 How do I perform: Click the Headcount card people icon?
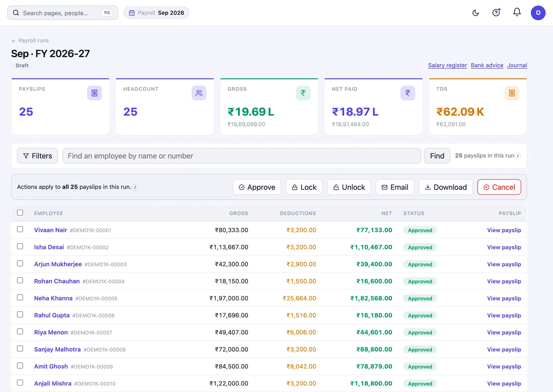pos(199,93)
